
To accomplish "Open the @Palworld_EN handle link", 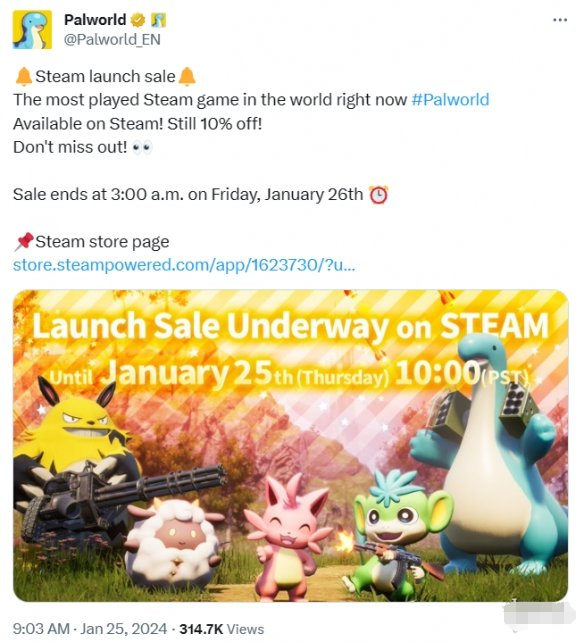I will tap(112, 40).
